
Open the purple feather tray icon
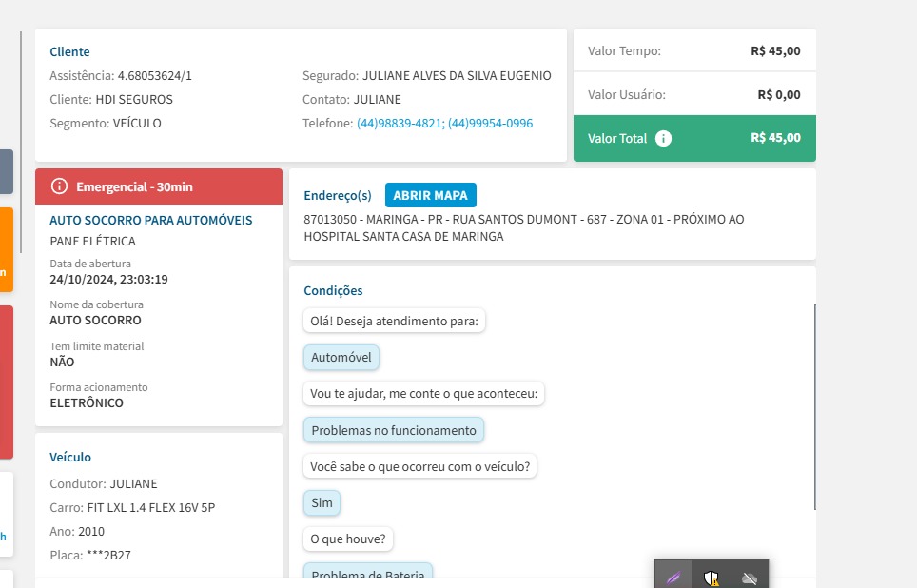[x=673, y=578]
